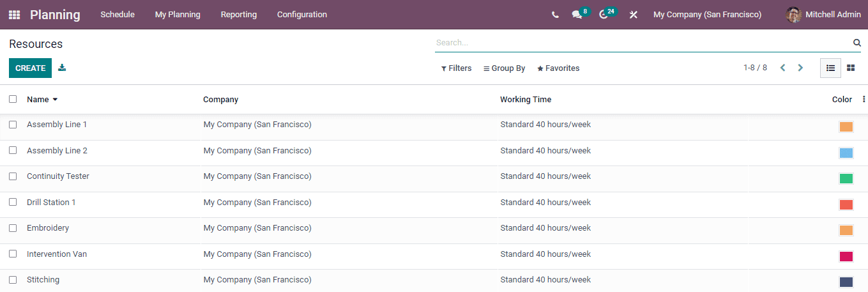Switch to kanban view icon

pos(851,68)
